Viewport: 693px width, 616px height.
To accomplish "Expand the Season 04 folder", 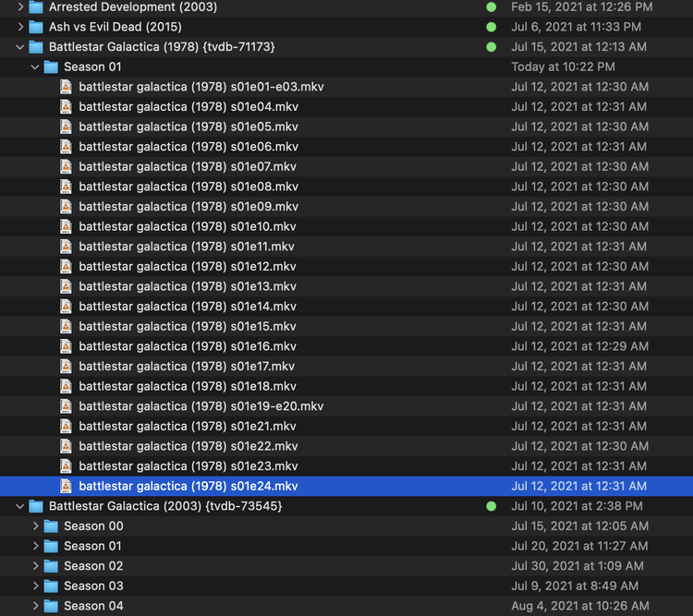I will click(35, 606).
